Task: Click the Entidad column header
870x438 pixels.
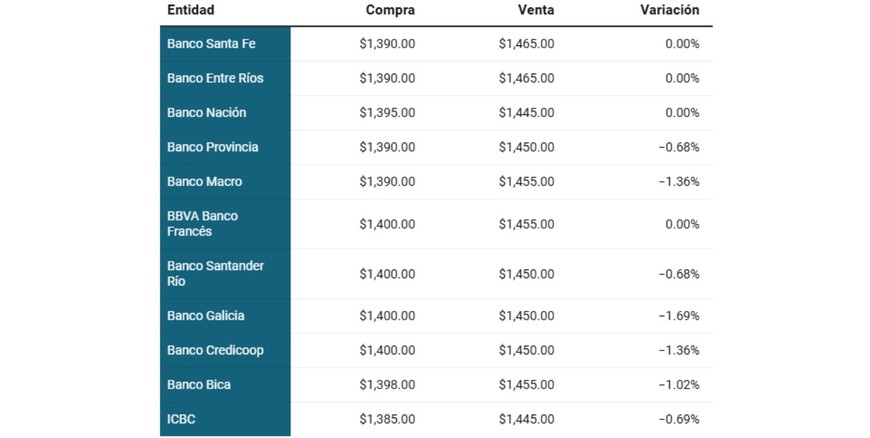Action: tap(191, 10)
